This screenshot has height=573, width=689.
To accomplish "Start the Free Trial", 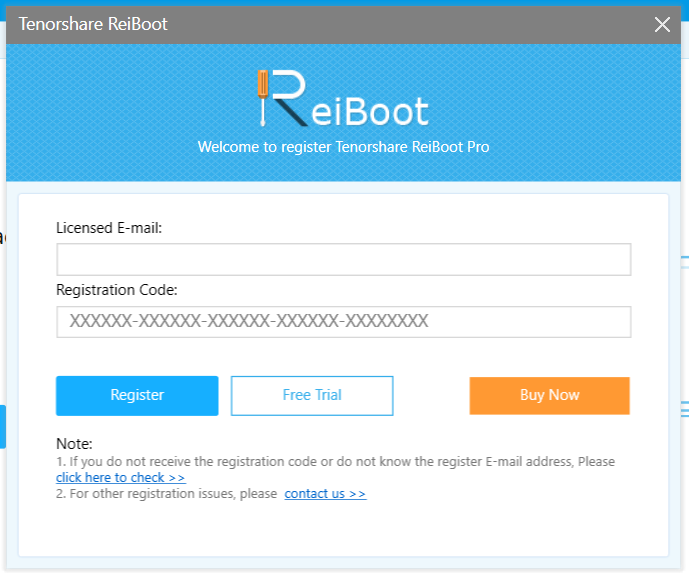I will pyautogui.click(x=312, y=395).
